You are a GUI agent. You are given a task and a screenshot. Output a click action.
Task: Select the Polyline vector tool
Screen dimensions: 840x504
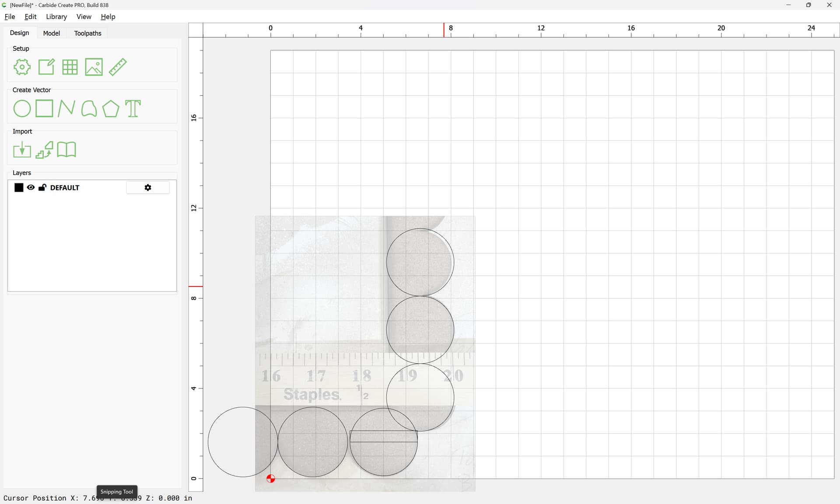pos(66,108)
